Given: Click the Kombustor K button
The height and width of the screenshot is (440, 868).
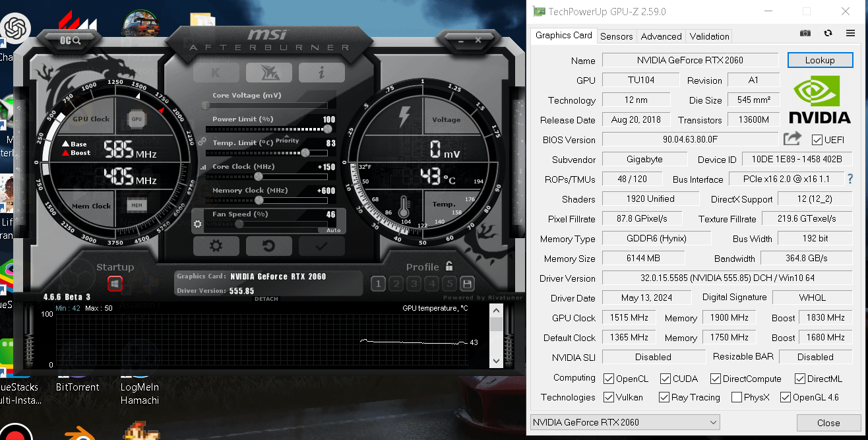Looking at the screenshot, I should pyautogui.click(x=216, y=73).
